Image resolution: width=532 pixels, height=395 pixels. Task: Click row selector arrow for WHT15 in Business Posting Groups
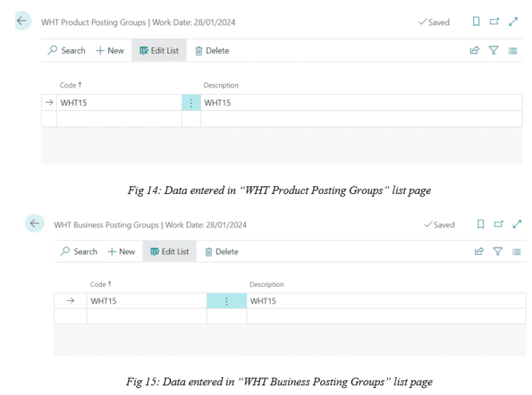coord(70,300)
